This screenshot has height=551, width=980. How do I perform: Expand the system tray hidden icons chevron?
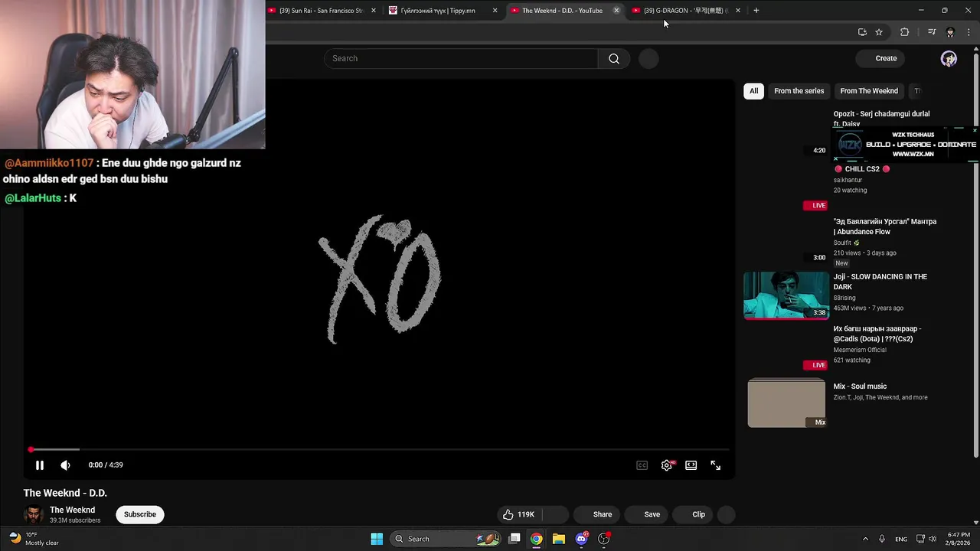click(865, 539)
